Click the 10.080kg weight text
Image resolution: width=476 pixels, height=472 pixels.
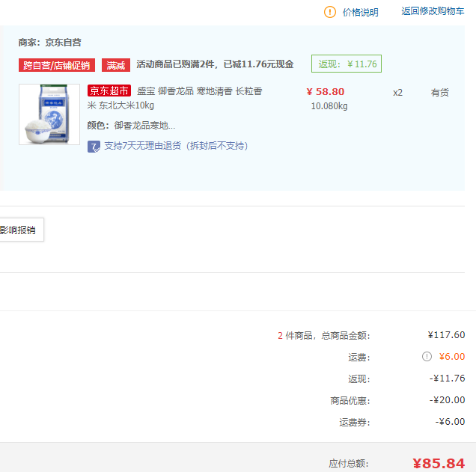pos(329,106)
